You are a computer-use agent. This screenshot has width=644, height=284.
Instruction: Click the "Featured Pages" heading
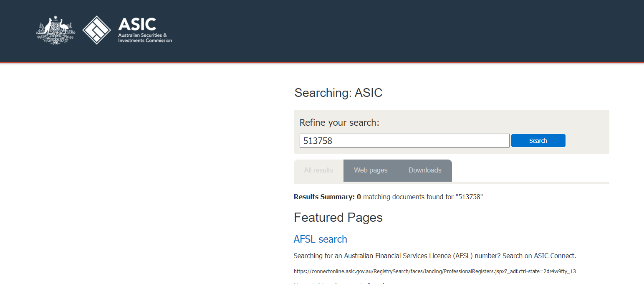(338, 218)
